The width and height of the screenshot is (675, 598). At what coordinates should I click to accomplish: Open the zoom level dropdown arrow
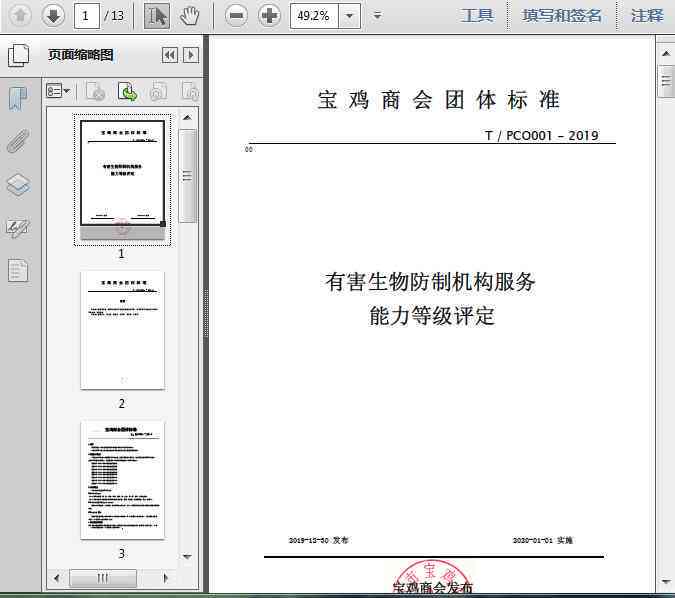pyautogui.click(x=350, y=16)
